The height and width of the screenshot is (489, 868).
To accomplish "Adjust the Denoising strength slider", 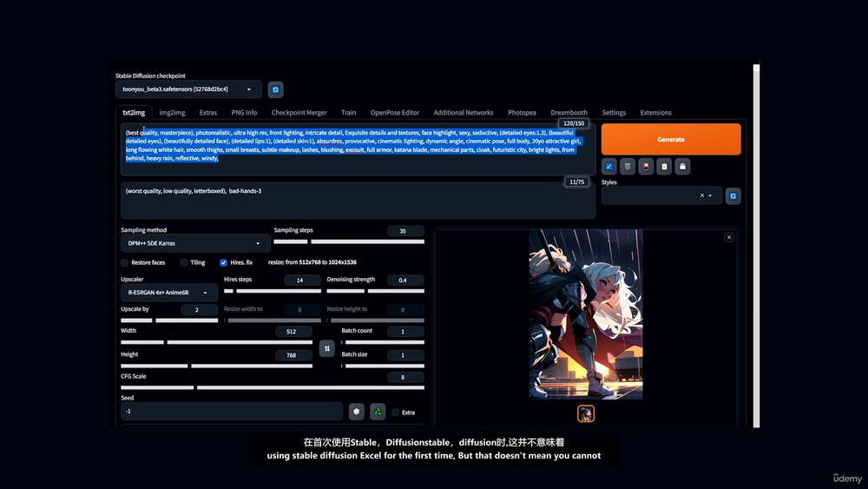I will (375, 291).
